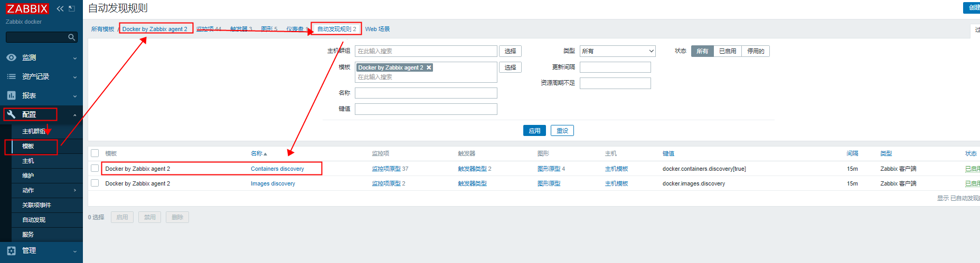Switch to 监控项 44 tab
Viewport: 980px width, 263px height.
point(209,29)
